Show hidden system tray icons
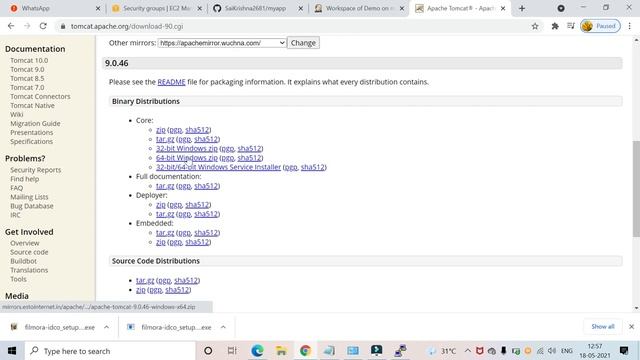640x360 pixels. (x=468, y=351)
